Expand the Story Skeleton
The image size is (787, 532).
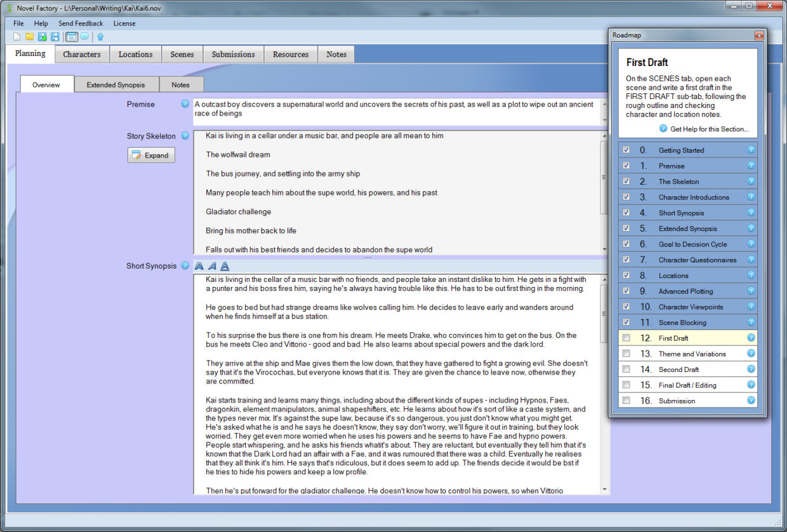click(150, 155)
